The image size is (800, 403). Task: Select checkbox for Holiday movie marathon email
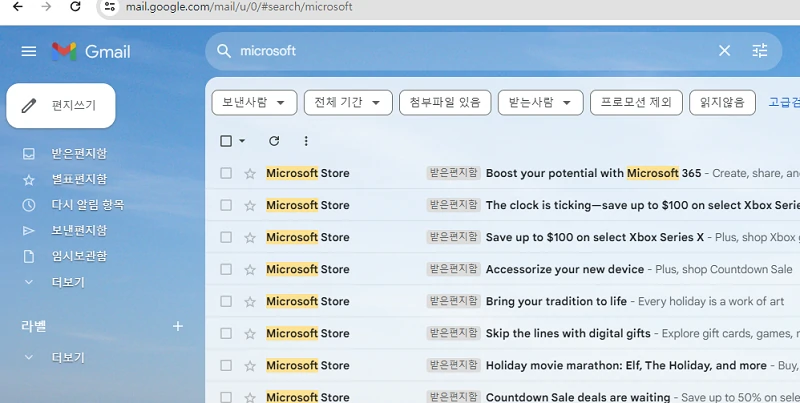coord(226,366)
